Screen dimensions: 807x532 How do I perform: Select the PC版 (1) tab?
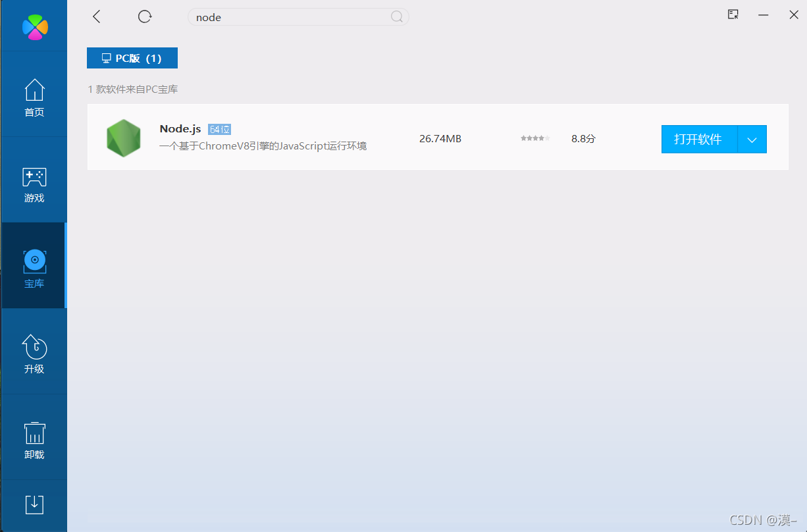(132, 58)
